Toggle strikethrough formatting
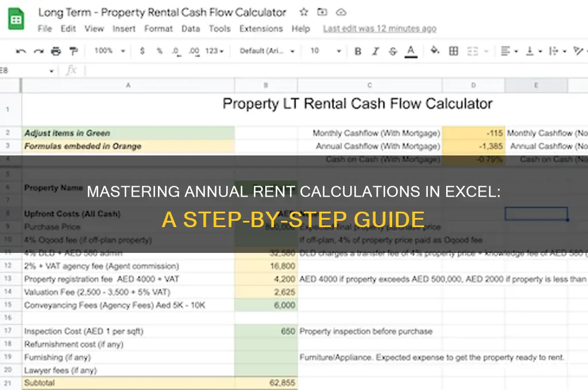Viewport: 588px width, 390px height. (393, 51)
